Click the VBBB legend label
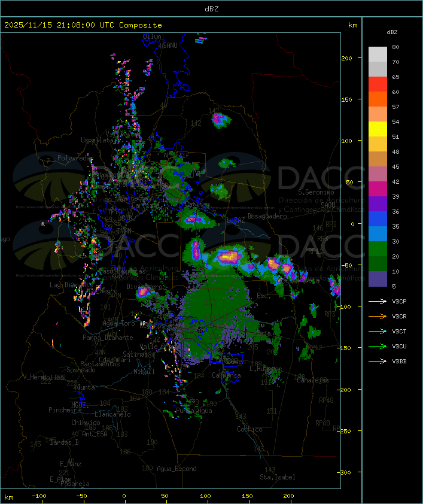Viewport: 423px width, 504px height. click(399, 362)
